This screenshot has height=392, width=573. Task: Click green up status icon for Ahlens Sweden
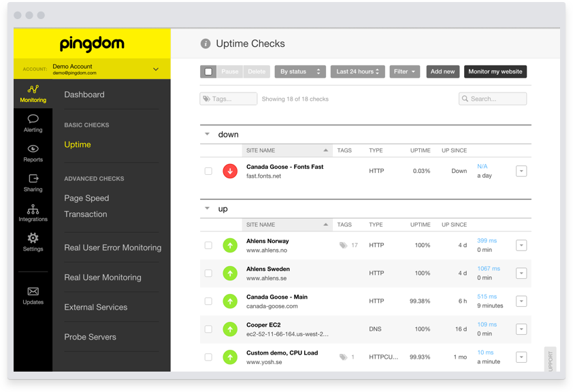click(230, 274)
